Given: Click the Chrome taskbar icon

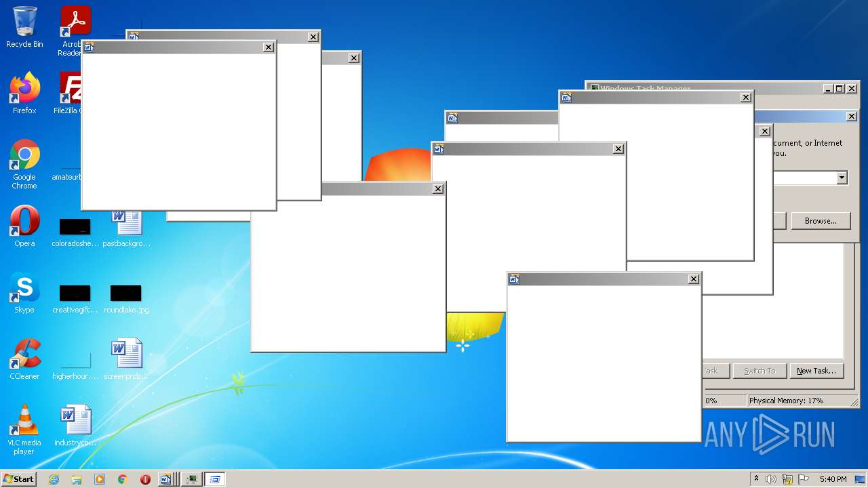Looking at the screenshot, I should tap(123, 479).
